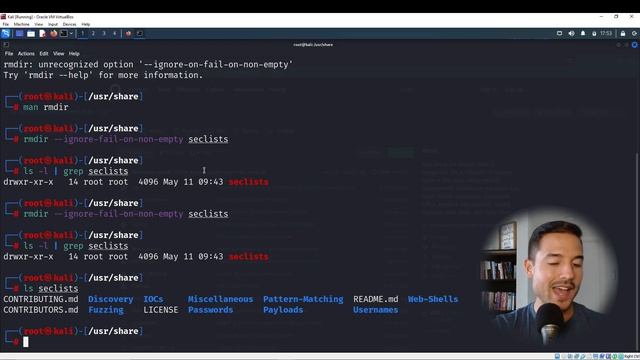Open the VirtualBox Help menu
640x360 pixels.
(86, 24)
